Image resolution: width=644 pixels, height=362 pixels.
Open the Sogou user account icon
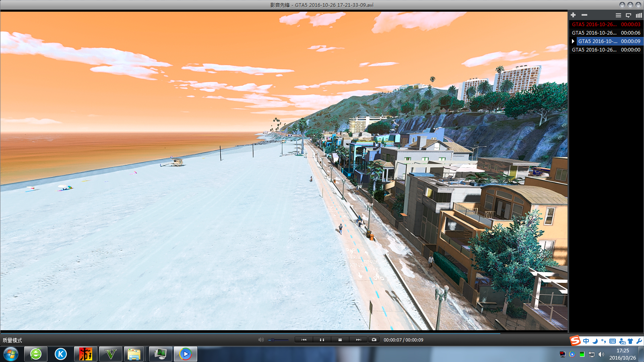click(622, 341)
